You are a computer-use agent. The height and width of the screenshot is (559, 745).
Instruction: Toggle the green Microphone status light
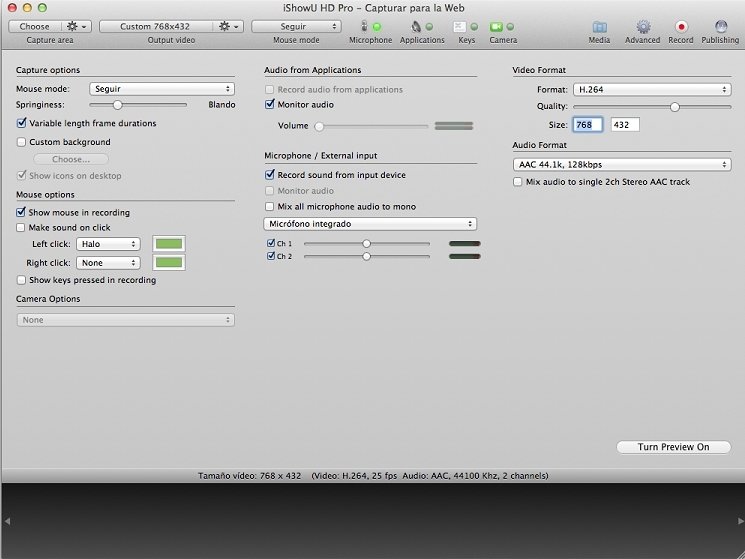click(x=377, y=27)
